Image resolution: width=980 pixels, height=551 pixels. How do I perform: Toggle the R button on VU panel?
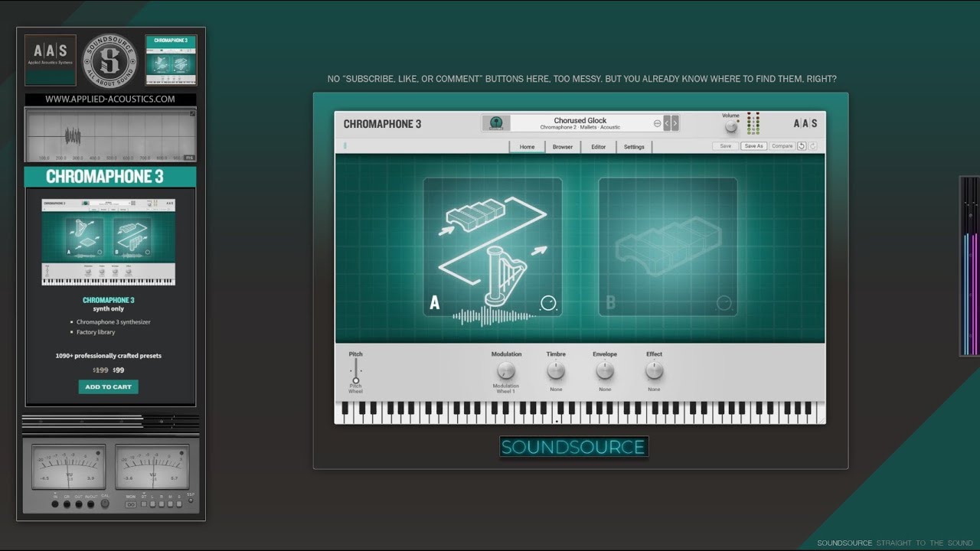(162, 504)
